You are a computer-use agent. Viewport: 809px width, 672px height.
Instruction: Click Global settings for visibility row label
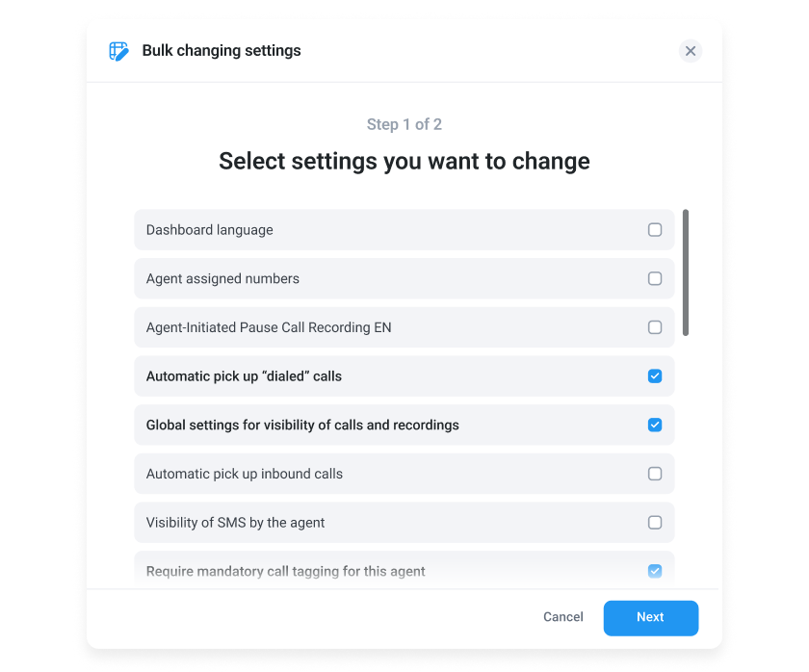point(302,425)
